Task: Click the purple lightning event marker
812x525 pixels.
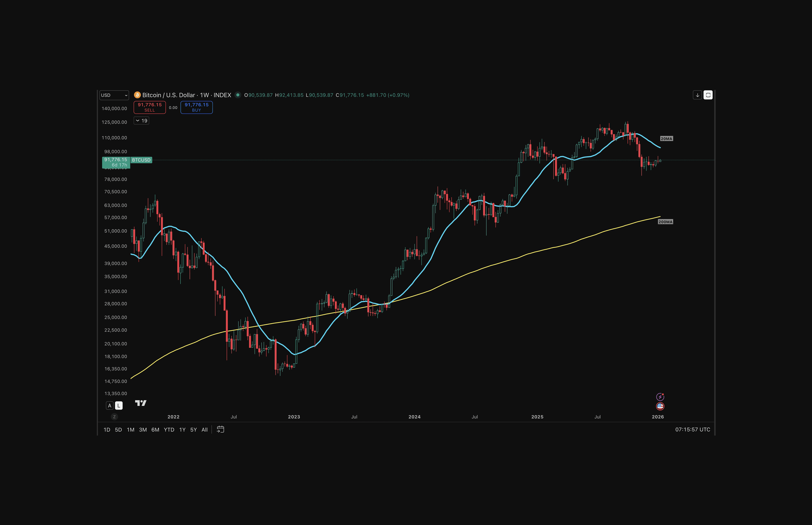Action: click(x=660, y=397)
